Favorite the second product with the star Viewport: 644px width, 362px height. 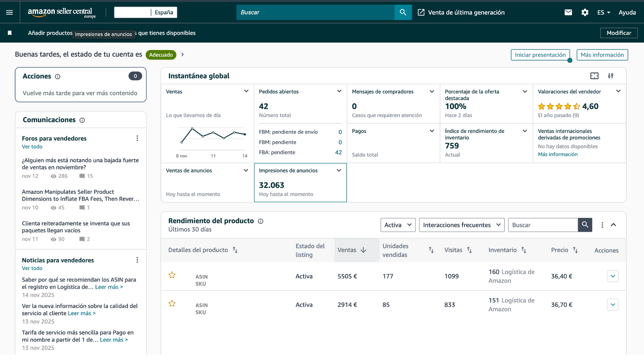click(x=172, y=304)
